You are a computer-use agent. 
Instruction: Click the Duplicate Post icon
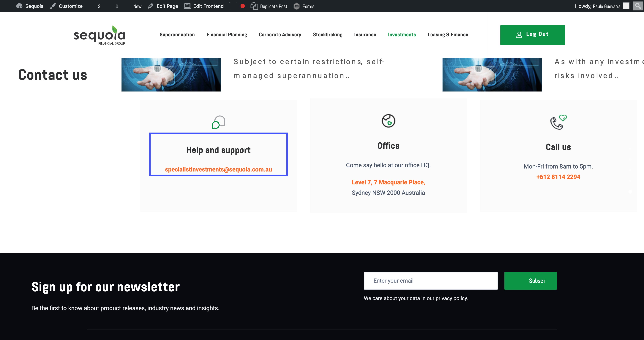[x=254, y=6]
